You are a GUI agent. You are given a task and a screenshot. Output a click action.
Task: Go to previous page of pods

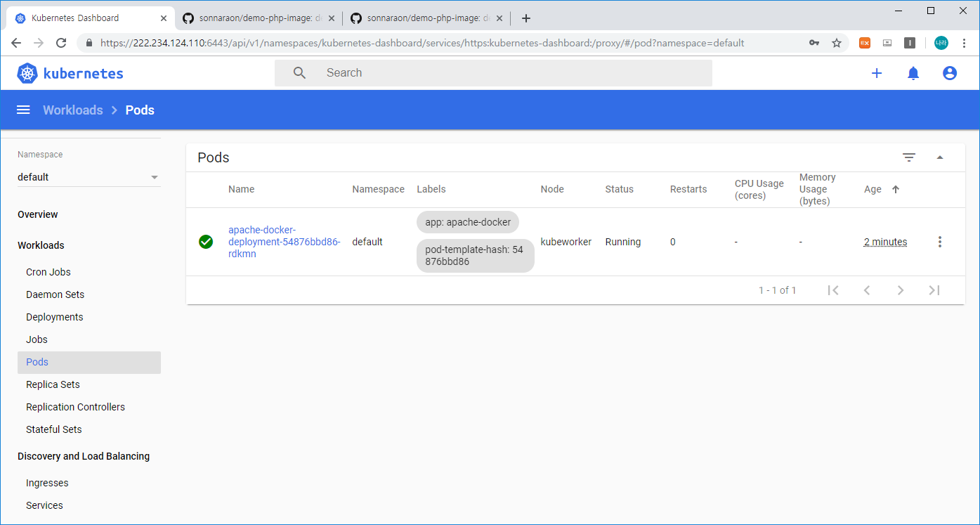867,290
